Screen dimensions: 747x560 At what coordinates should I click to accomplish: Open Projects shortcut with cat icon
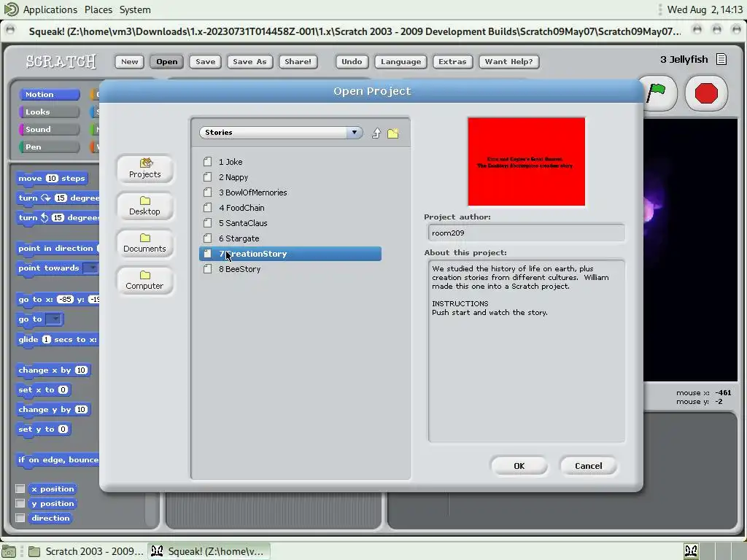[x=145, y=168]
